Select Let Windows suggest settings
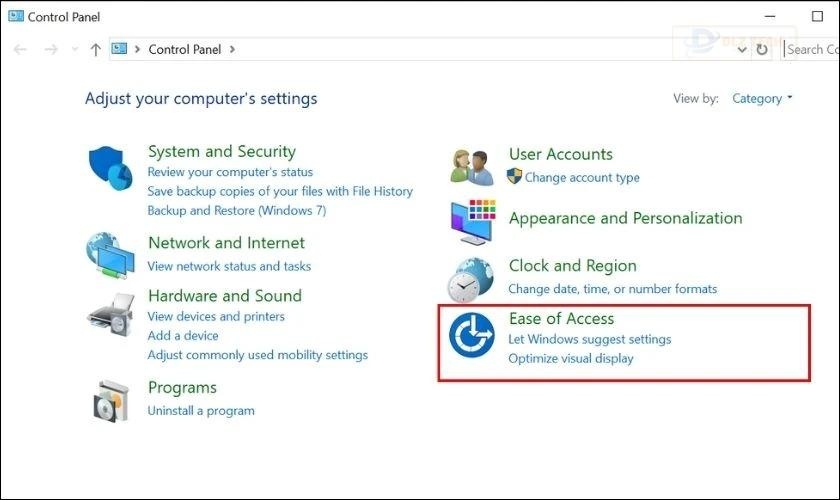840x500 pixels. 589,339
